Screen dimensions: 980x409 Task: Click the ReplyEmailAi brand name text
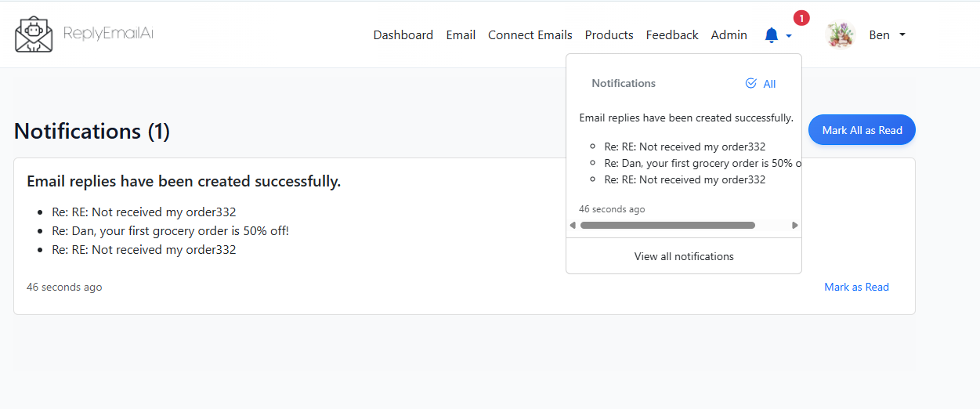tap(108, 34)
